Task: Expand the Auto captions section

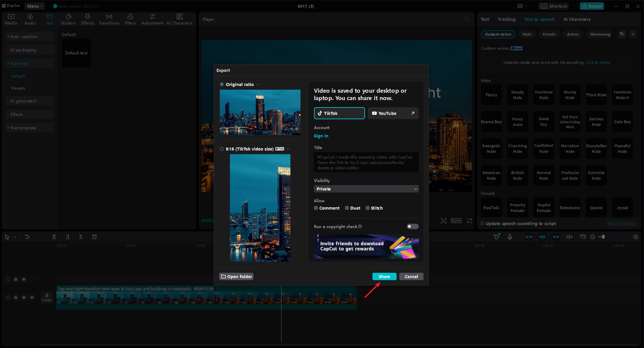Action: click(x=24, y=36)
